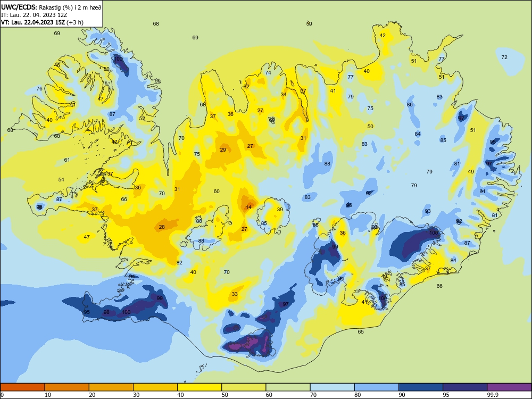Click the legend tick label '95'
This screenshot has height=399, width=532.
tap(446, 395)
